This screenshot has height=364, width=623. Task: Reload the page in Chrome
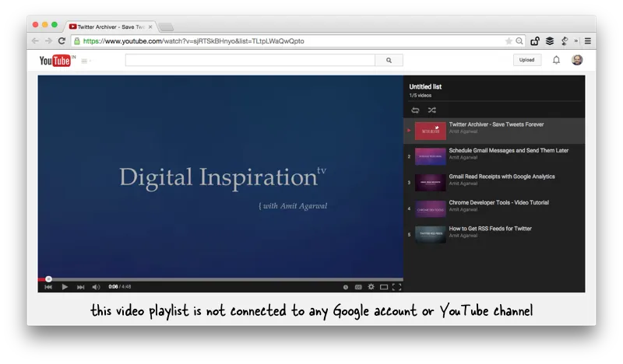tap(62, 41)
